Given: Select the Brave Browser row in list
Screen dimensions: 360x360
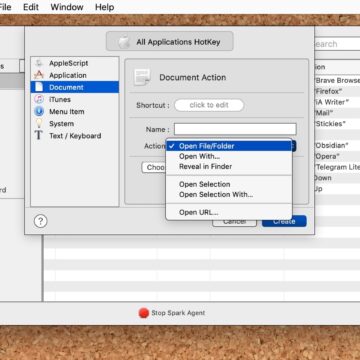Looking at the screenshot, I should click(x=337, y=80).
